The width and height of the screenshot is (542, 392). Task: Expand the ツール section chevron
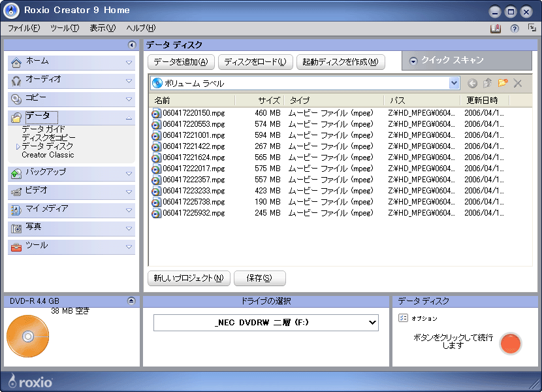(129, 247)
